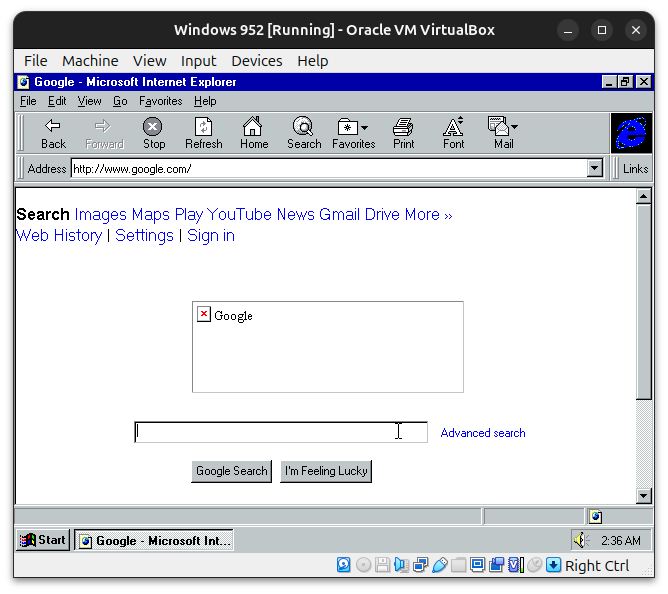Click the optical disk indicator in VirtualBox
This screenshot has height=594, width=668.
(x=363, y=565)
